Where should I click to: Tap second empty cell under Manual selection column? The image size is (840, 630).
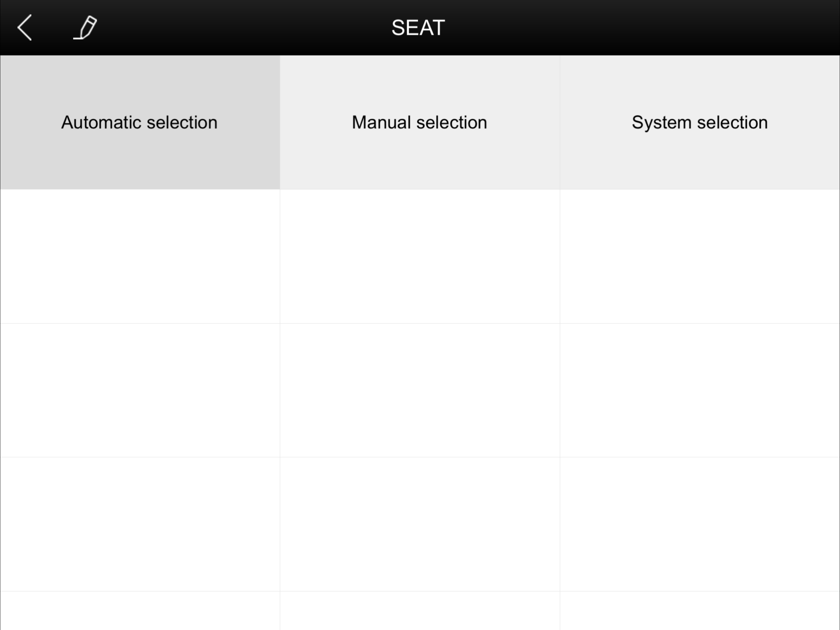[x=420, y=390]
